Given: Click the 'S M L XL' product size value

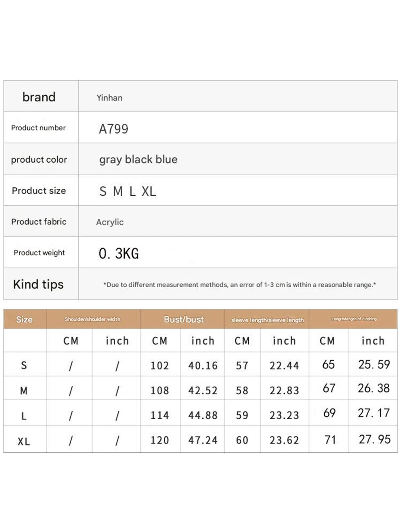Looking at the screenshot, I should 127,191.
